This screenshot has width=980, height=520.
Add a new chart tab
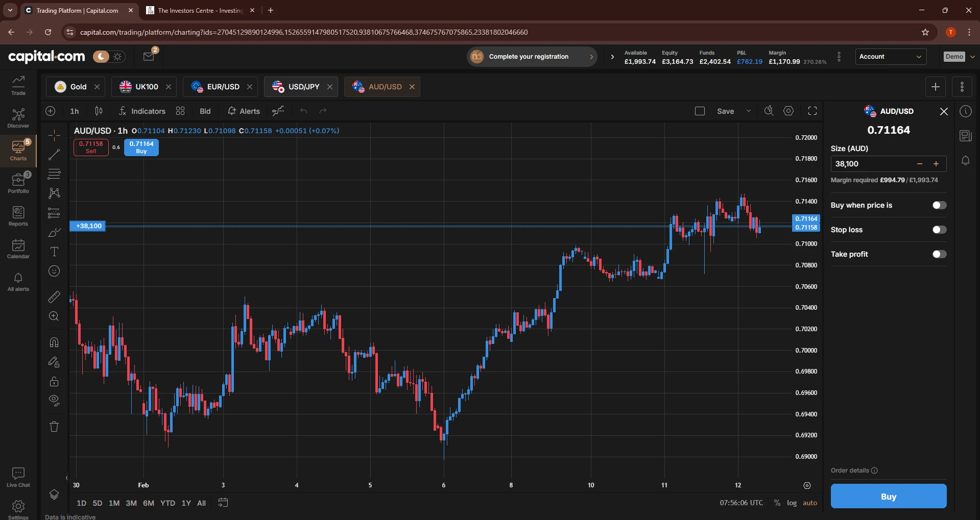936,87
